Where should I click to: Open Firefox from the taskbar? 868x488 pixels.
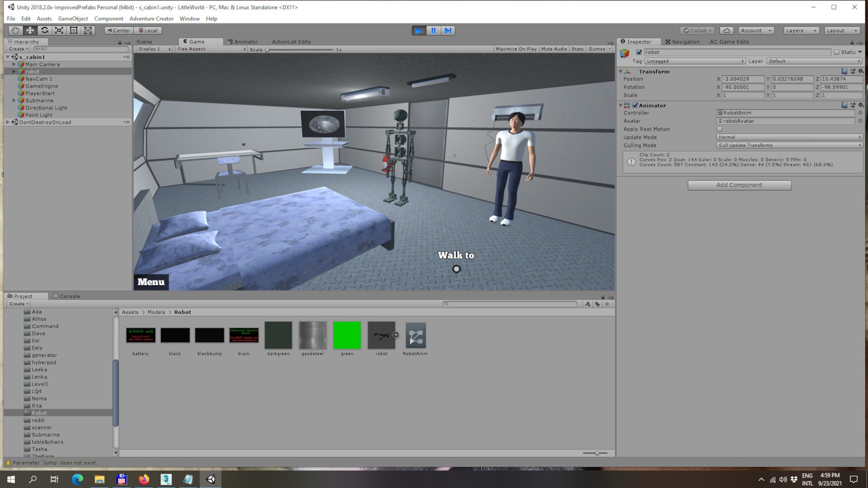(x=144, y=479)
